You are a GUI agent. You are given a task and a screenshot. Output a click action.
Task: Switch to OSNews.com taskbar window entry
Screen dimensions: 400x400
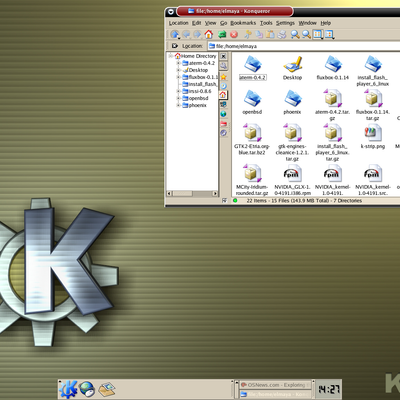pos(275,385)
